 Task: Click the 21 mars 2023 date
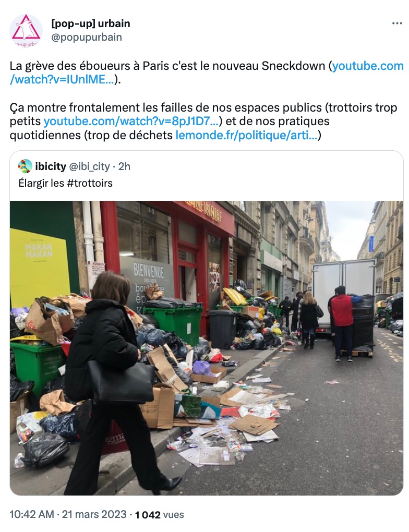pyautogui.click(x=94, y=514)
